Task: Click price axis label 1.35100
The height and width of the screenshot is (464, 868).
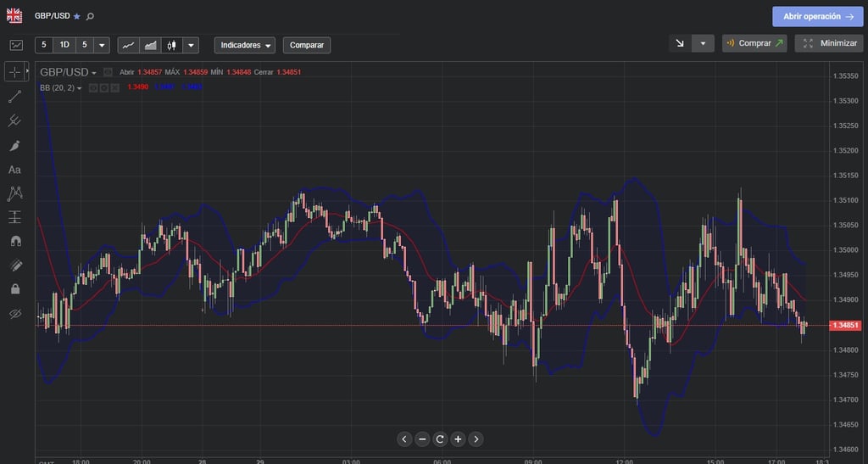Action: point(845,200)
